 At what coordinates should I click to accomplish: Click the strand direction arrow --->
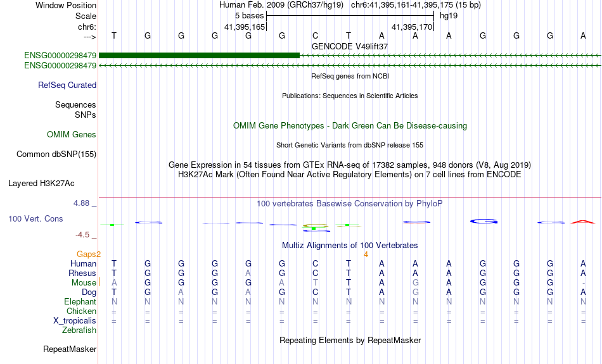90,37
